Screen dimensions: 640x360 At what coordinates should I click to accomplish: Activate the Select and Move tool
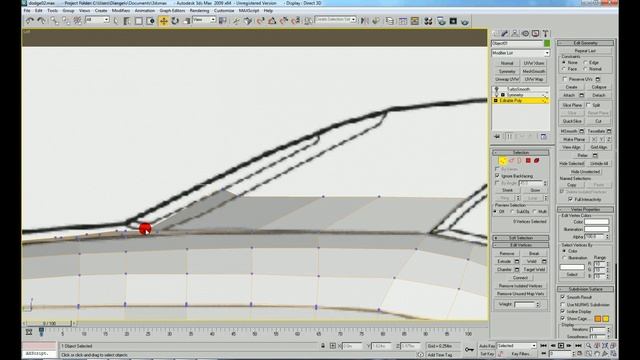click(164, 21)
